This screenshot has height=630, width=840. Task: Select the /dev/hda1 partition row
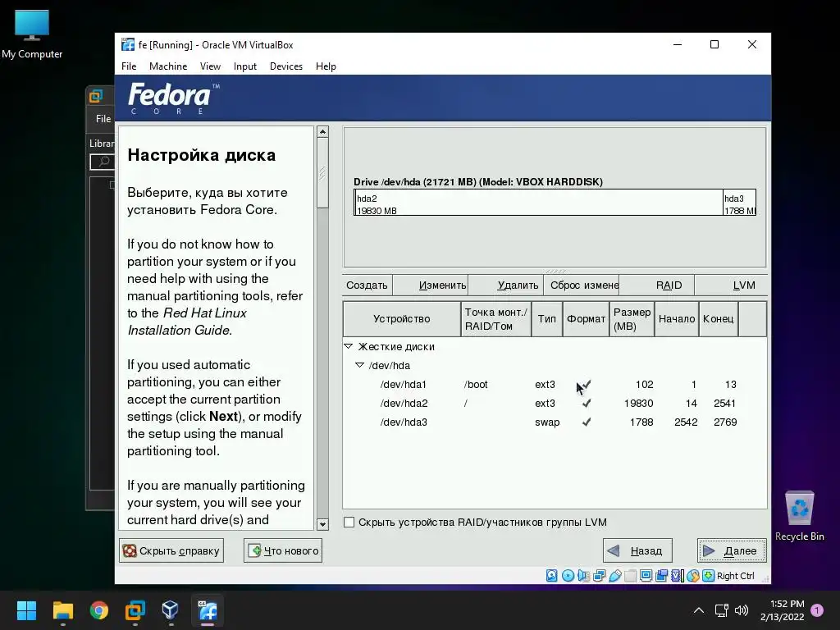coord(555,384)
